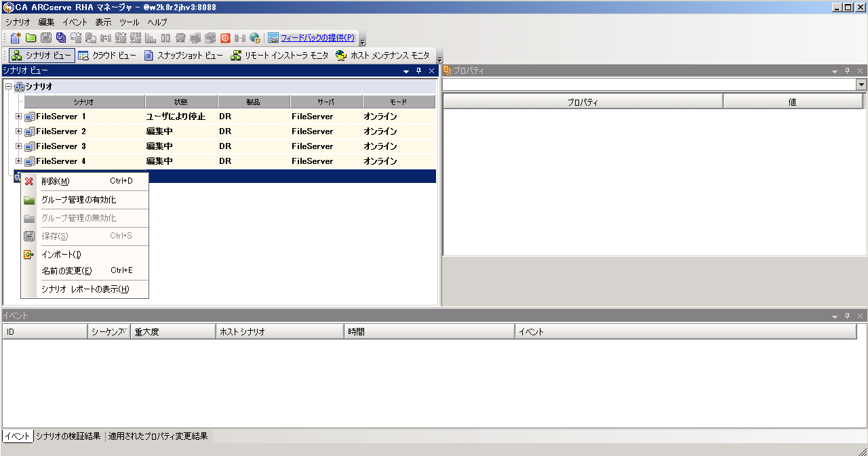Open the ヘルプ menu
The height and width of the screenshot is (456, 868).
pyautogui.click(x=157, y=22)
